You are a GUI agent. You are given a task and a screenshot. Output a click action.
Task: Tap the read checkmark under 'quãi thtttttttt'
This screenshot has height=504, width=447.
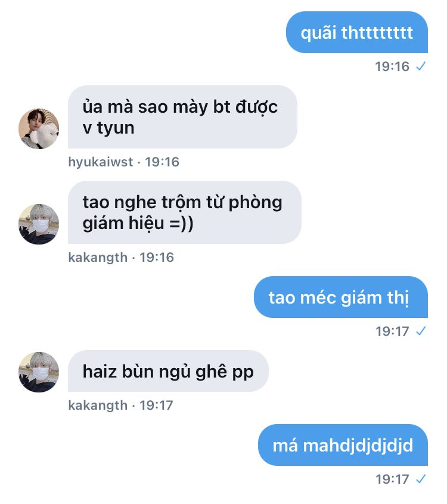tap(421, 66)
